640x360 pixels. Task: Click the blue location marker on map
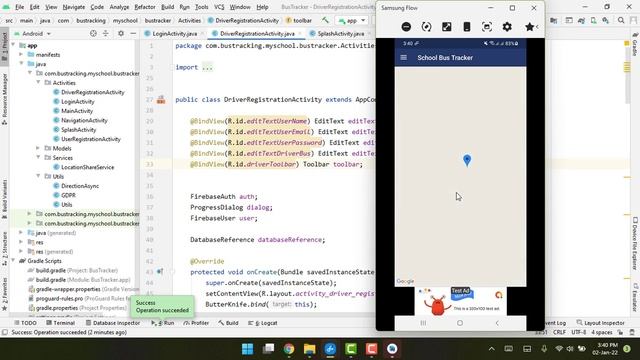tap(467, 160)
